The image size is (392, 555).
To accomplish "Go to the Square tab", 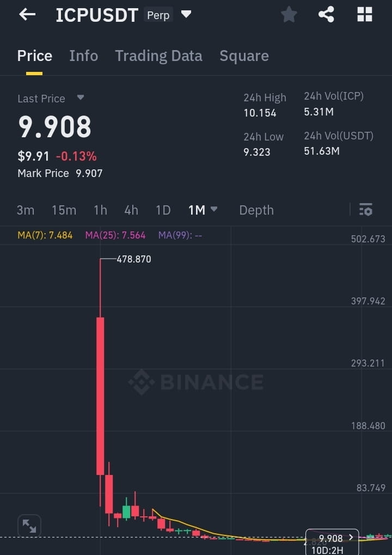I will click(x=244, y=56).
